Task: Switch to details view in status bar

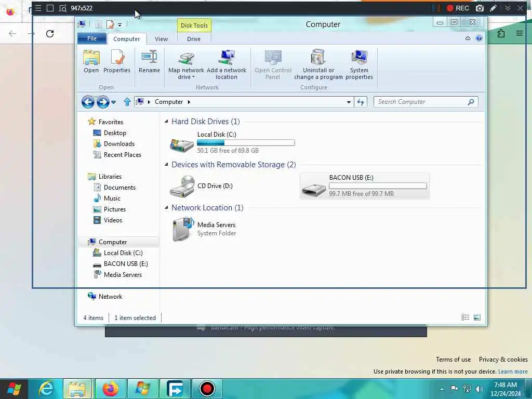Action: click(465, 317)
